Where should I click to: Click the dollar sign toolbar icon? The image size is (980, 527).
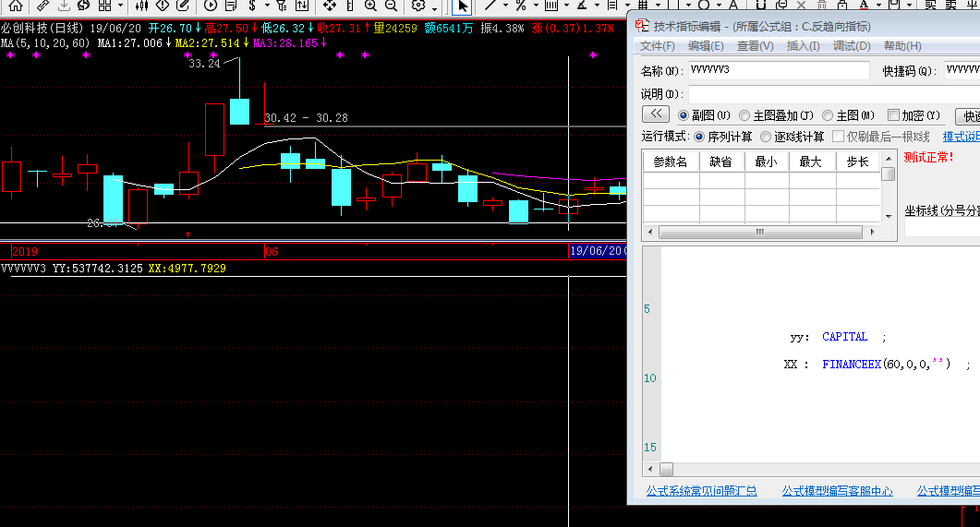coord(252,6)
